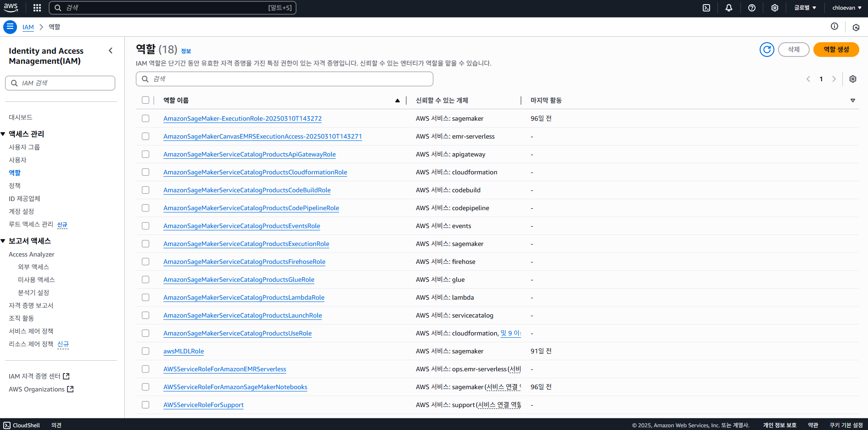Check the awsMLDLRole row checkbox
The image size is (868, 430).
[146, 351]
